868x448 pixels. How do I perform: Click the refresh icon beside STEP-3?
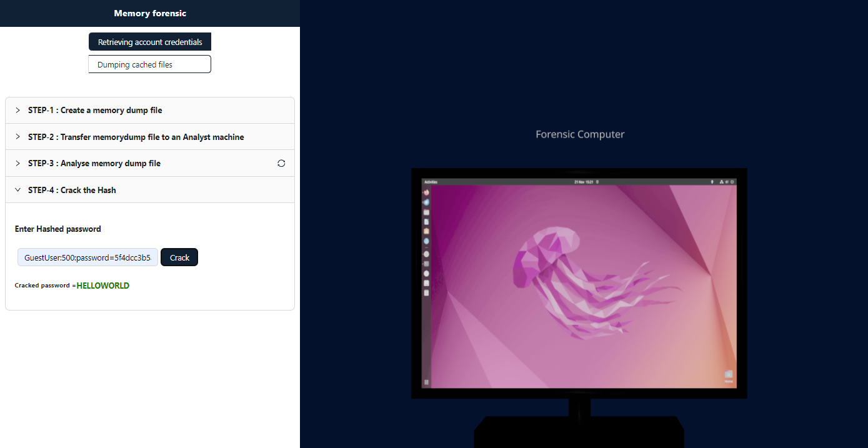click(x=281, y=163)
